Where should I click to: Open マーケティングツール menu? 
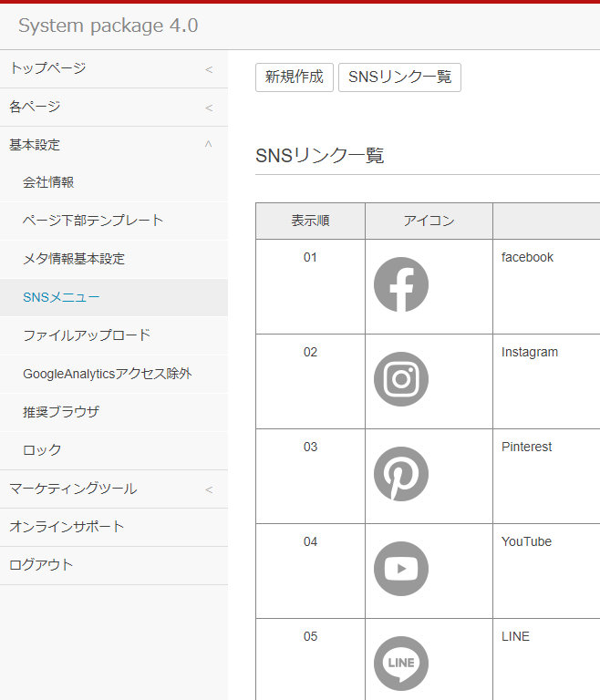pos(113,489)
